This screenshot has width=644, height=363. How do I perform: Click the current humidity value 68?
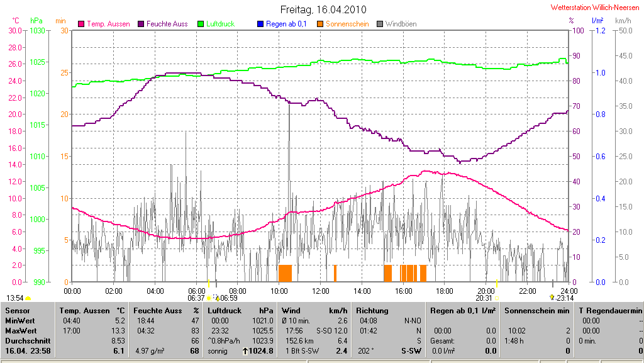[195, 351]
